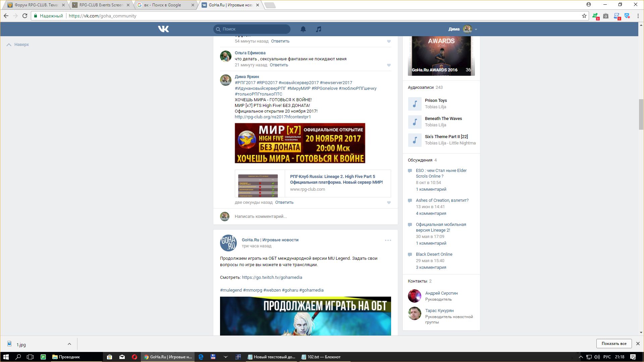Image resolution: width=644 pixels, height=362 pixels.
Task: Click the Написать комментарий input field
Action: pos(312,217)
